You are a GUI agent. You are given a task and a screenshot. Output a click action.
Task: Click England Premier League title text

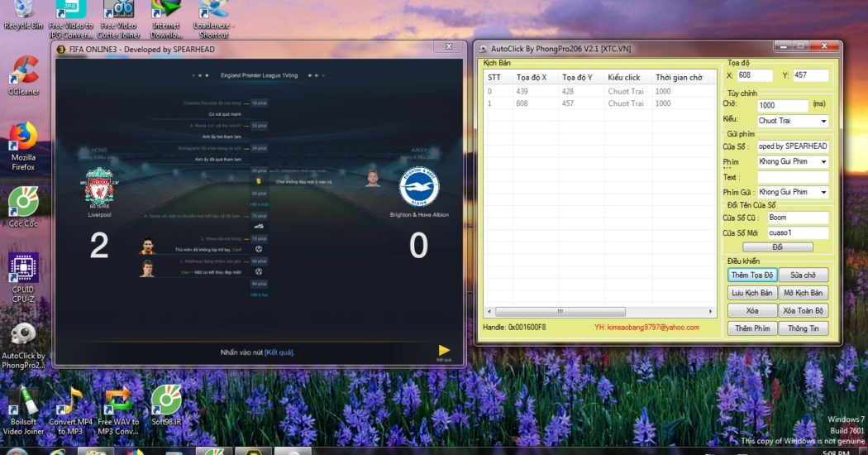tap(259, 75)
